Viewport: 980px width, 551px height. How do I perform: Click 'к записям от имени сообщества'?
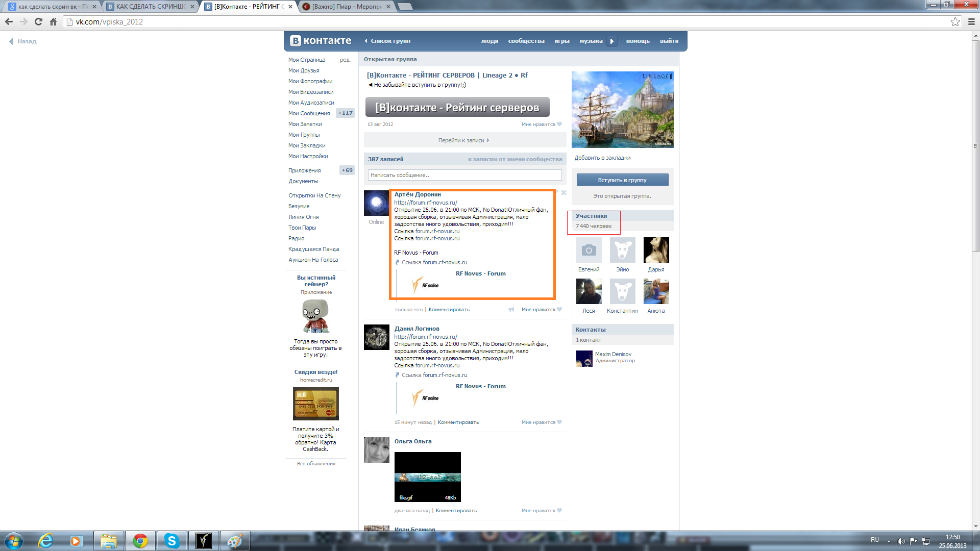tap(515, 159)
